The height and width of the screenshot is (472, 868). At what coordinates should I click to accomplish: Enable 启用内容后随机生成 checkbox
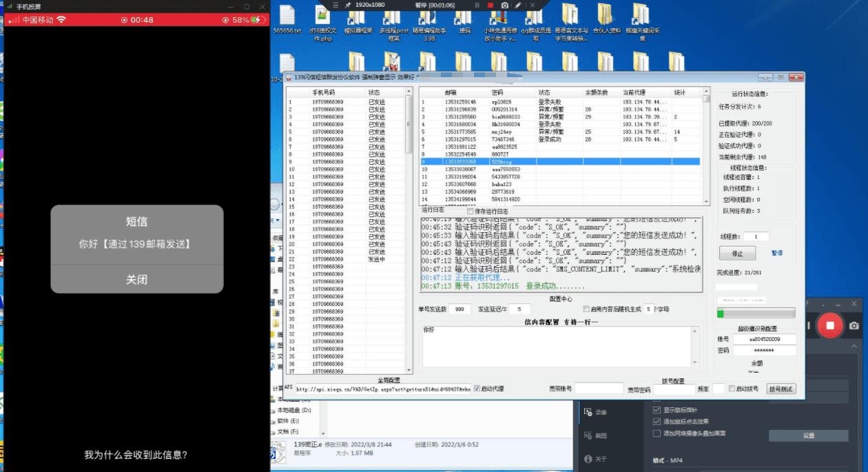pos(586,309)
